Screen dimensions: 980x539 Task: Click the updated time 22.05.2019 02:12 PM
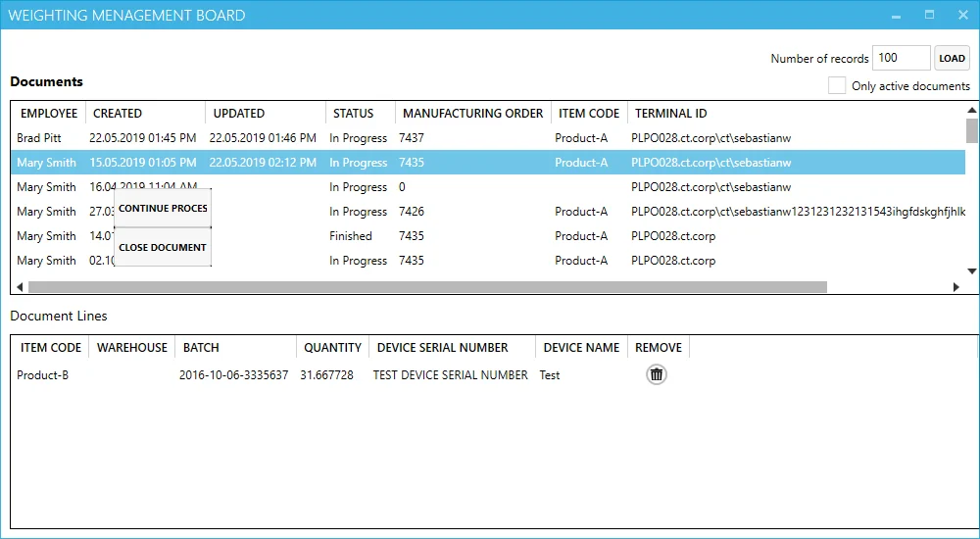tap(263, 163)
